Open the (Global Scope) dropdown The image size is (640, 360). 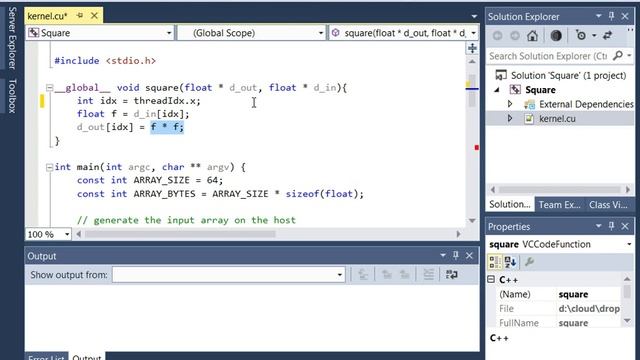(x=321, y=33)
